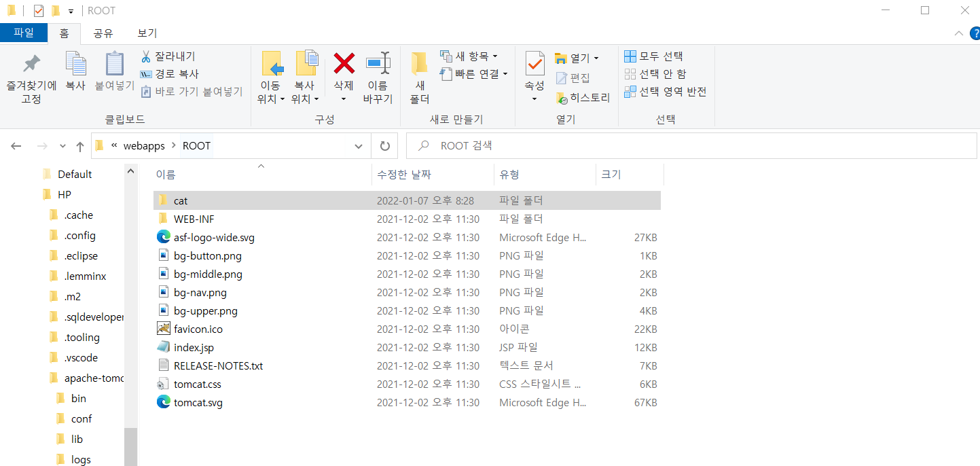The image size is (980, 466).
Task: Select bg-middle.png file
Action: (407, 274)
